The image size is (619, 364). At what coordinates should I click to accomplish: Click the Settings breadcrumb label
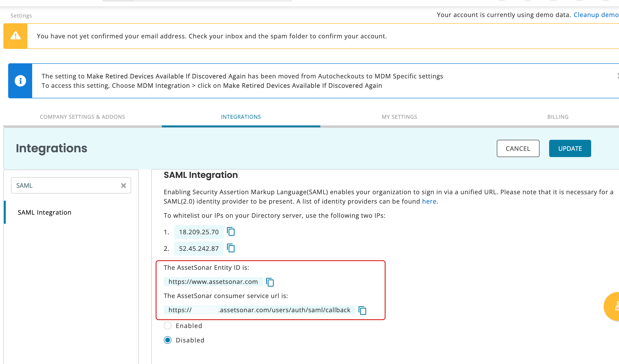pos(21,16)
